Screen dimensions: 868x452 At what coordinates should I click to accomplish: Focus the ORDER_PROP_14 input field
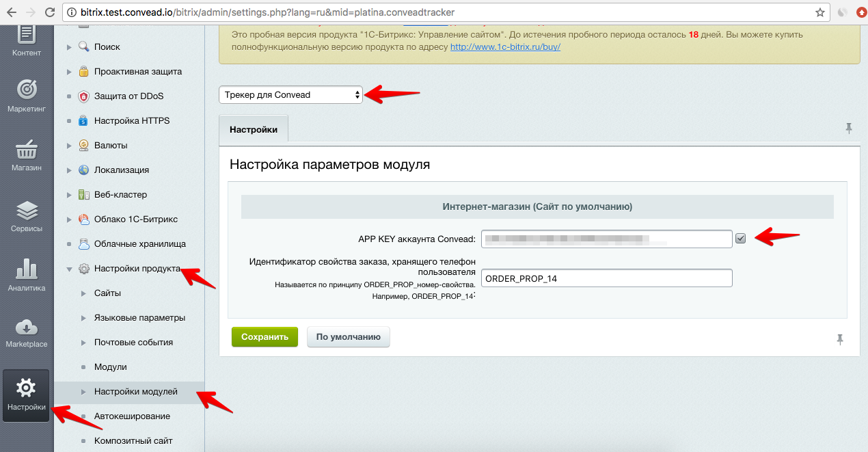pos(607,278)
